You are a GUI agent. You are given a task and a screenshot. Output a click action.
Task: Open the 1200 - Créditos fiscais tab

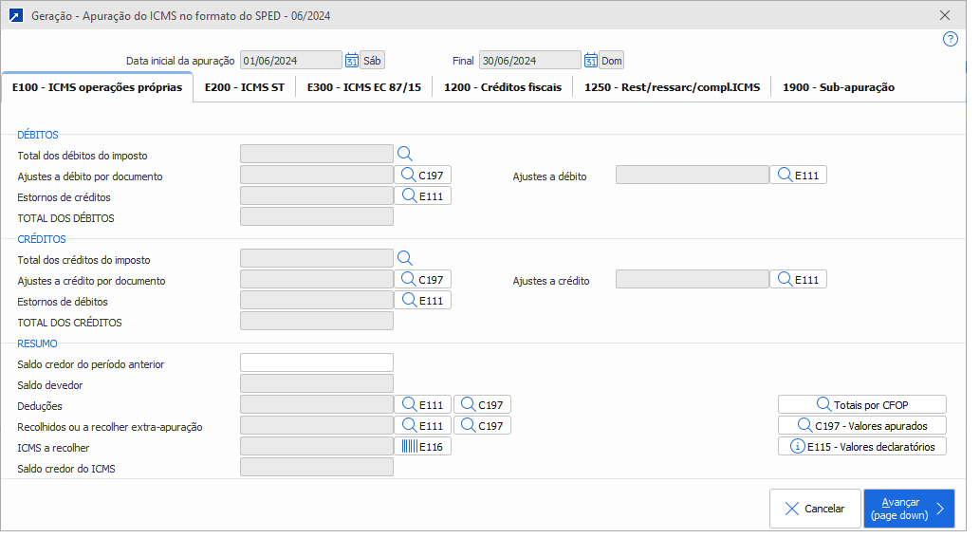(x=503, y=87)
